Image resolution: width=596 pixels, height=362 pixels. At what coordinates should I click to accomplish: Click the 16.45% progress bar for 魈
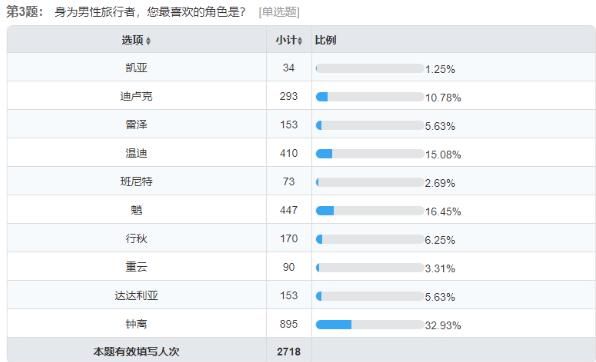370,210
